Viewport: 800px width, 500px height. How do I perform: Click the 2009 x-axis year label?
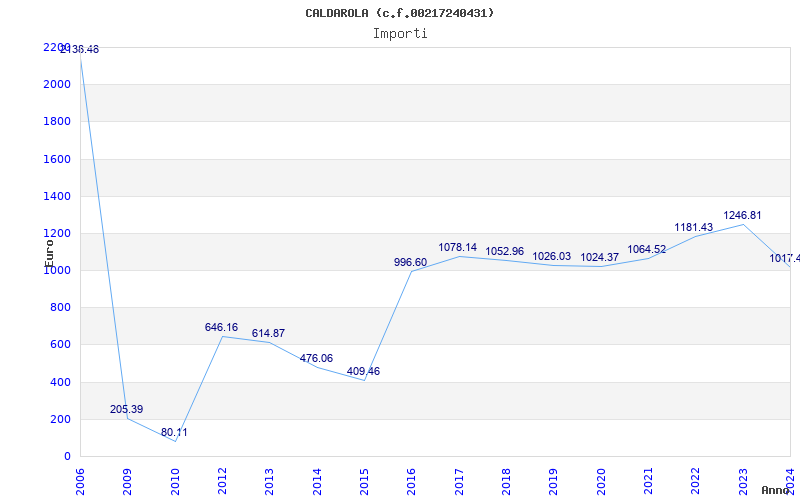(x=128, y=482)
